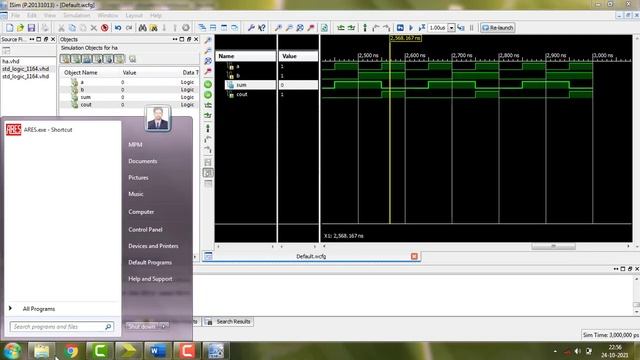The image size is (640, 360).
Task: Toggle sixth object filter button in Objects panel
Action: click(x=119, y=59)
